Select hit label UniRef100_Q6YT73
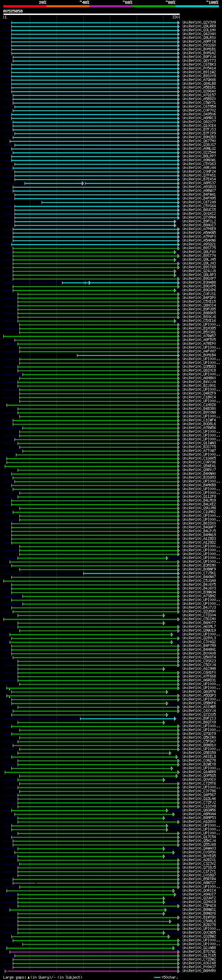 click(199, 60)
